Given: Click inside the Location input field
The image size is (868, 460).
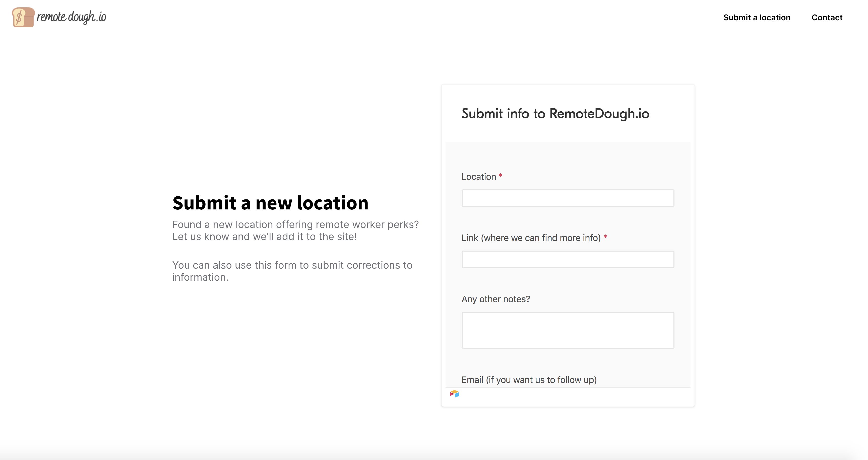Looking at the screenshot, I should coord(568,198).
